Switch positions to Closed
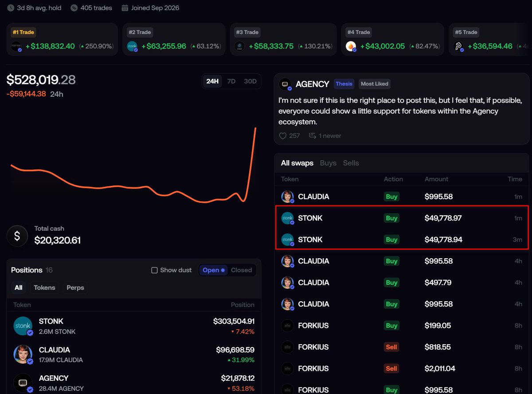 point(241,270)
